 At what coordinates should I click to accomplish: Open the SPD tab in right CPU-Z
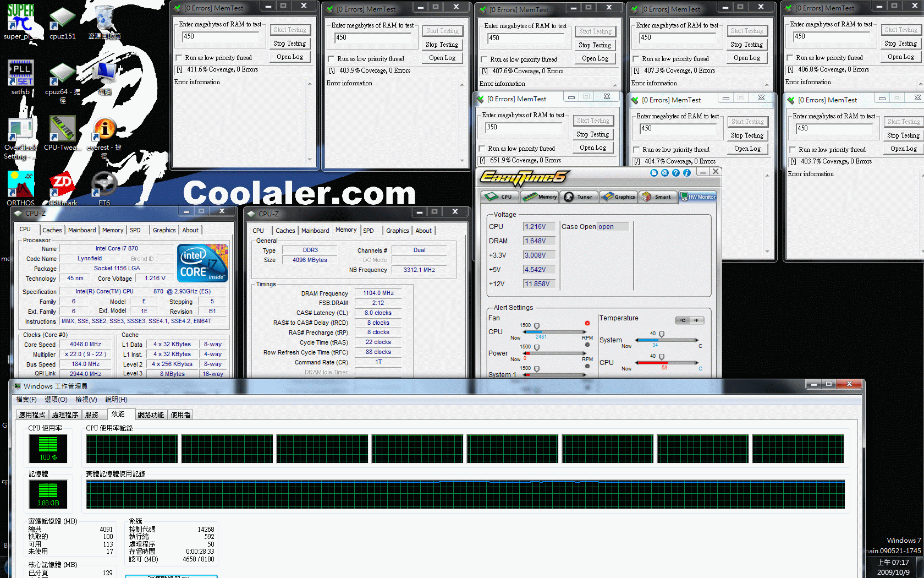click(x=369, y=231)
